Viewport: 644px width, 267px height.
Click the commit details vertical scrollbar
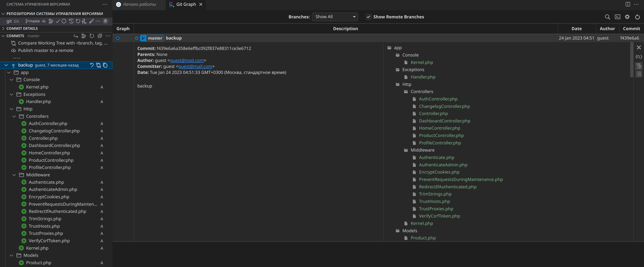(x=632, y=60)
